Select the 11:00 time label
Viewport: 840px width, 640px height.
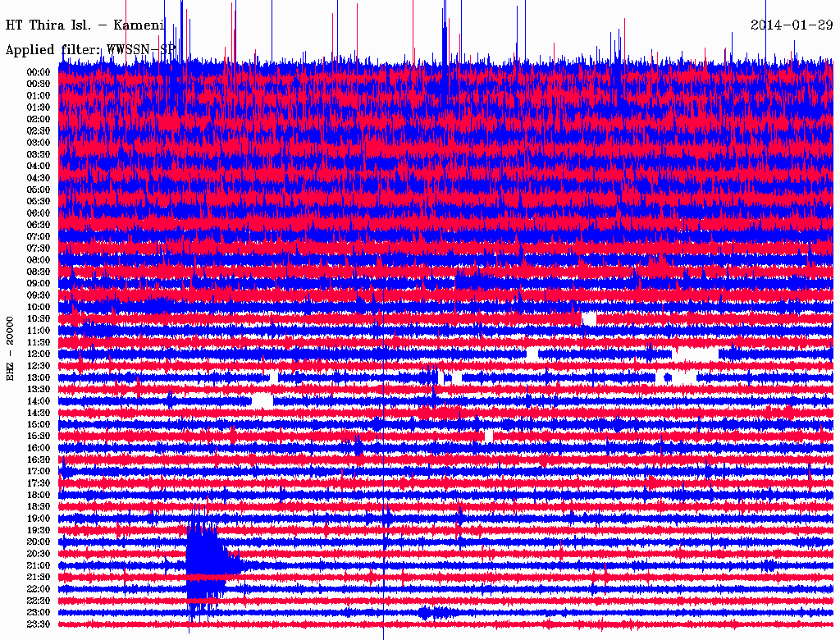(39, 330)
